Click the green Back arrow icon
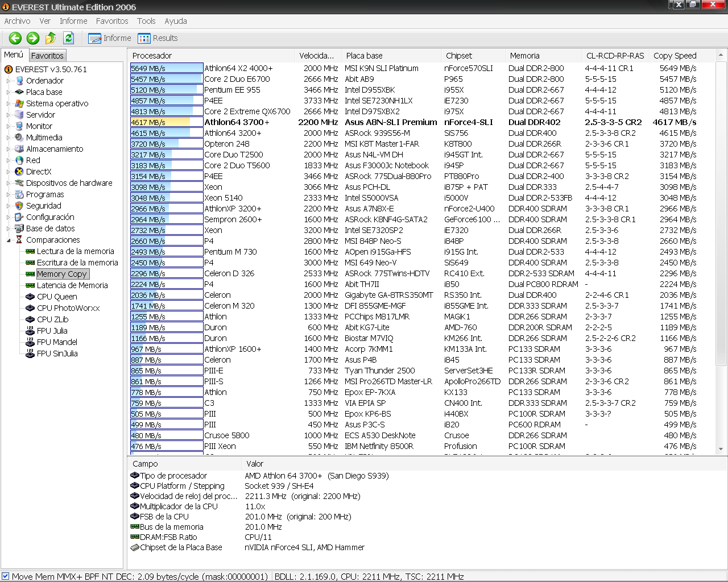Image resolution: width=728 pixels, height=582 pixels. pos(15,38)
